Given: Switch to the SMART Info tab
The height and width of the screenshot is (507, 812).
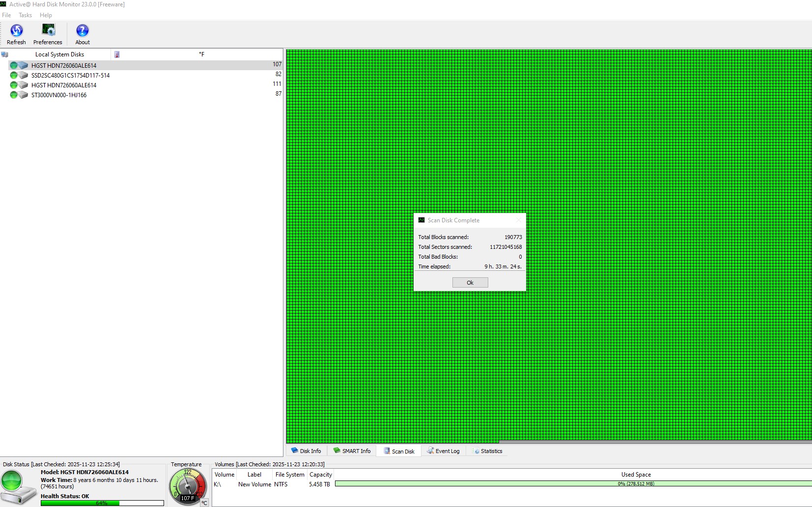Looking at the screenshot, I should (x=352, y=451).
